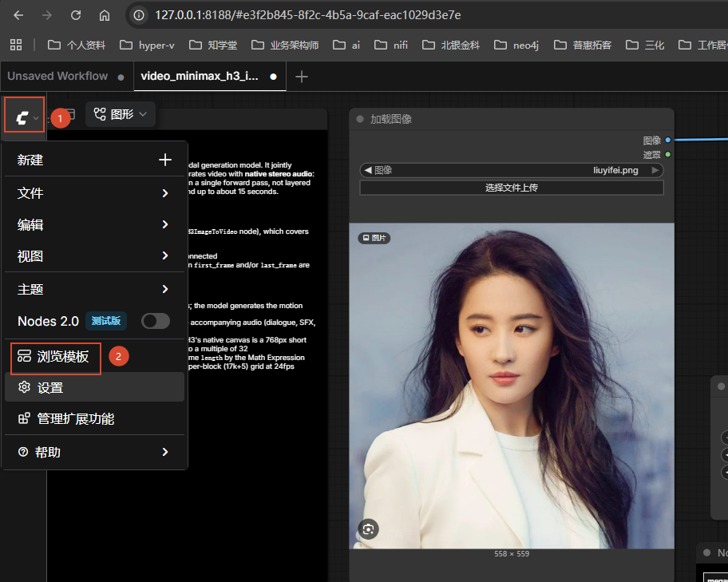Click the 加载图像 node title
728x582 pixels.
coord(391,120)
